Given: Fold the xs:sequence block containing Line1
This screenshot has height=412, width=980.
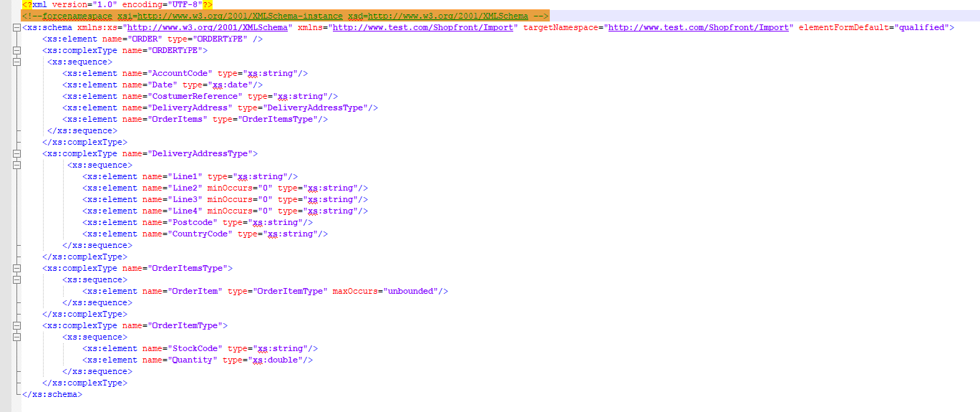Looking at the screenshot, I should 17,166.
